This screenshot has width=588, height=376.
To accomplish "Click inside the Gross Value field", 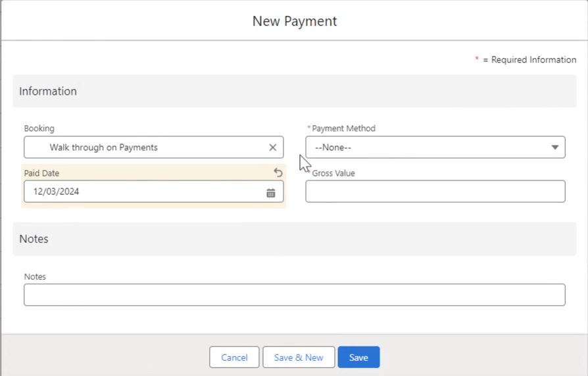I will tap(435, 192).
